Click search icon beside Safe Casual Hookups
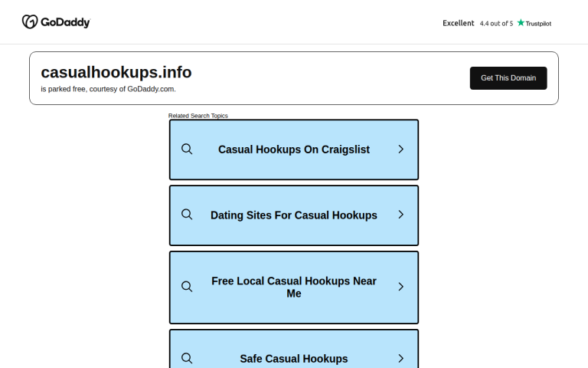The width and height of the screenshot is (588, 368). (187, 358)
